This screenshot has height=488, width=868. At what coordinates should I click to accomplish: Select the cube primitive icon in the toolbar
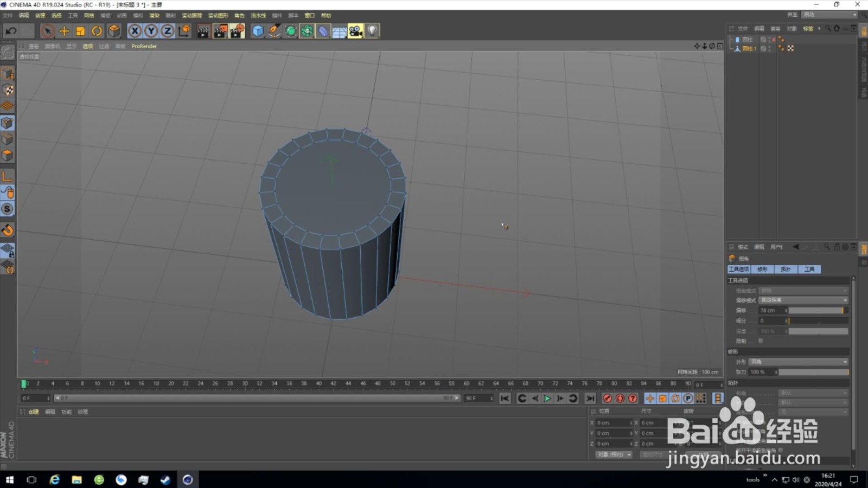(257, 31)
